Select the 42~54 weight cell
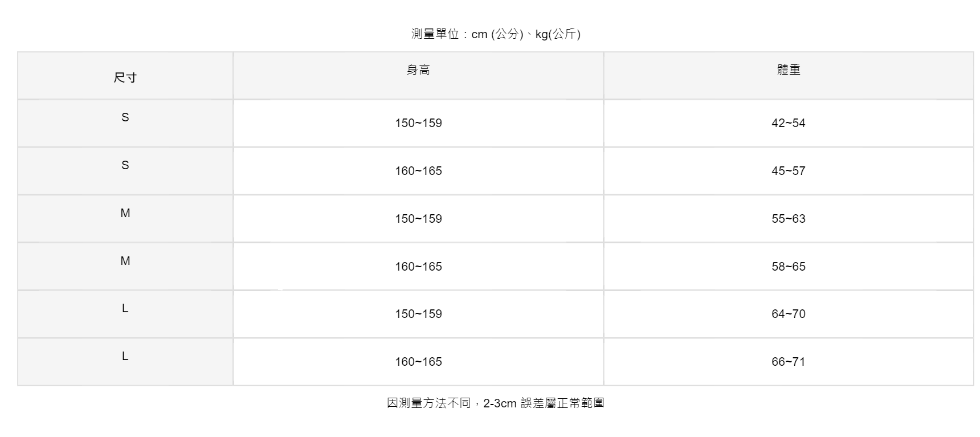Viewport: 980px width, 437px height. 789,123
